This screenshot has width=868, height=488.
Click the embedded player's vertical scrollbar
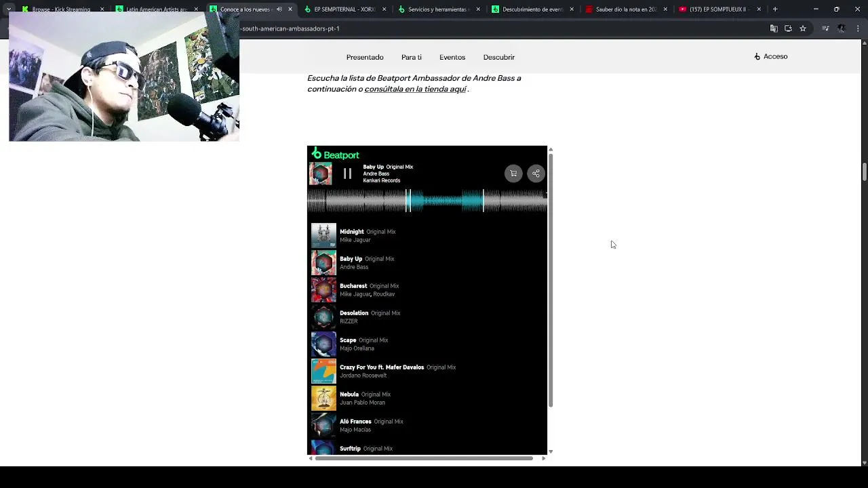click(551, 280)
